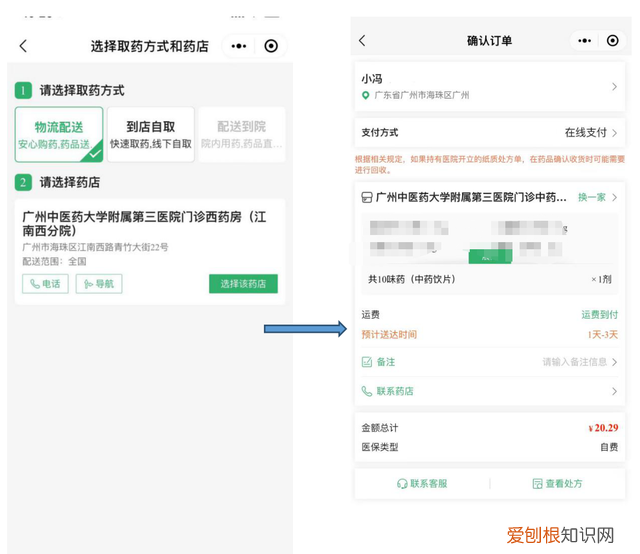
Task: Click store icon beside pharmacy name
Action: (x=367, y=198)
